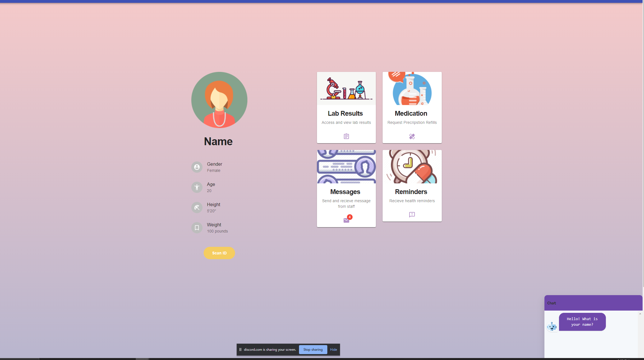Hide the discord screen sharing notification

(334, 350)
